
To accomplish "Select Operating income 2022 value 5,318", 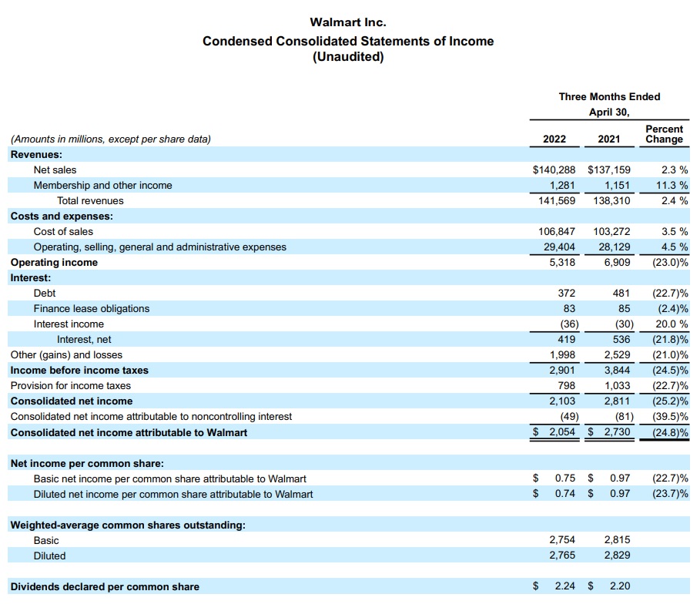I will click(562, 262).
